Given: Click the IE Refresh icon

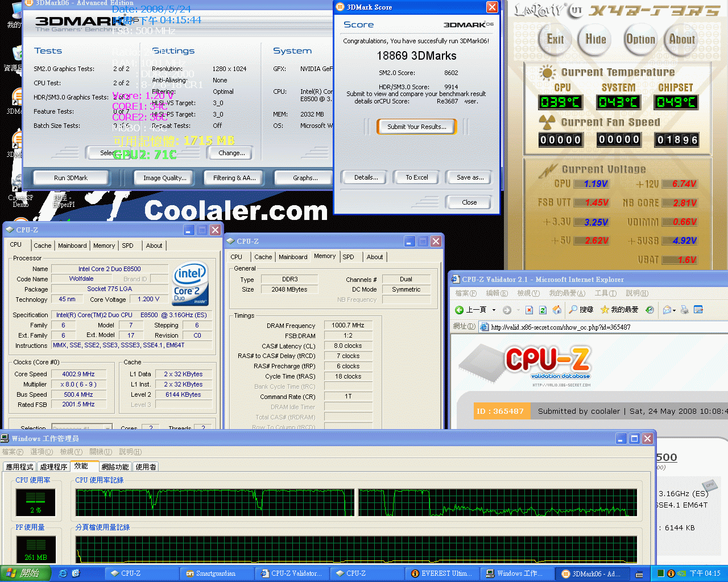Looking at the screenshot, I should (543, 310).
